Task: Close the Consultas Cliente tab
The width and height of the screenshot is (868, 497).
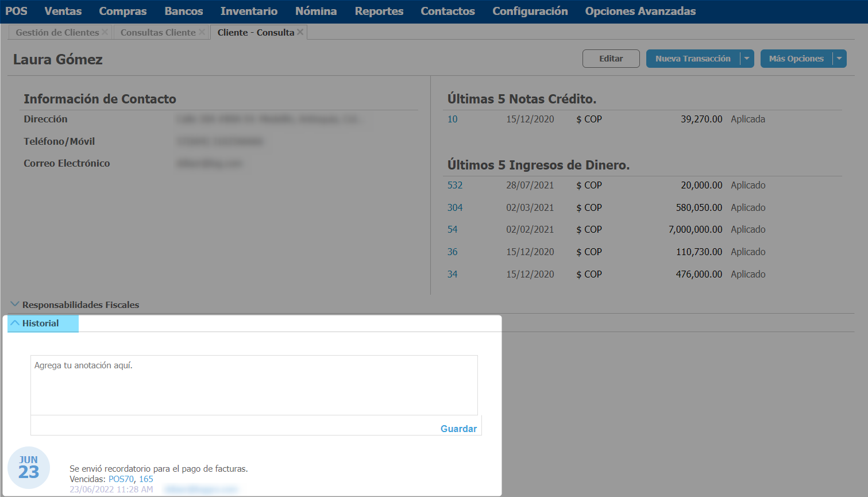Action: tap(202, 32)
